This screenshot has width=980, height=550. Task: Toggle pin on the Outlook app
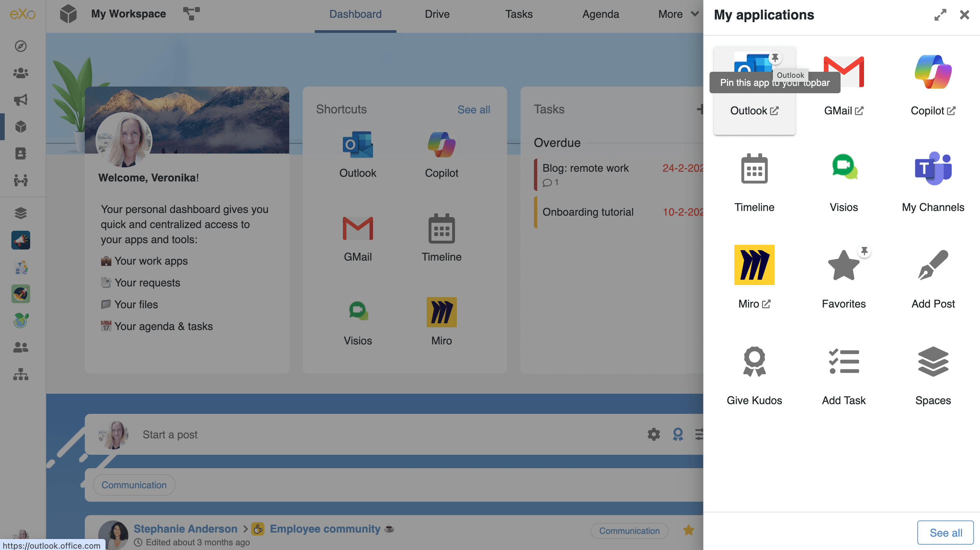pos(775,58)
